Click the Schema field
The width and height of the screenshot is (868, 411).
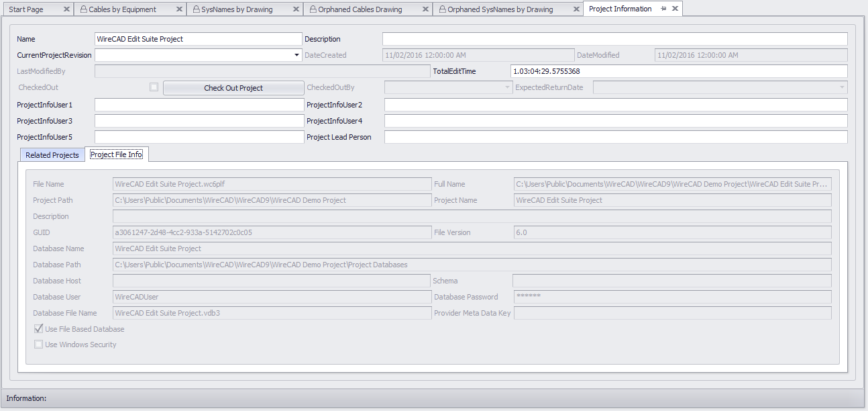(672, 281)
